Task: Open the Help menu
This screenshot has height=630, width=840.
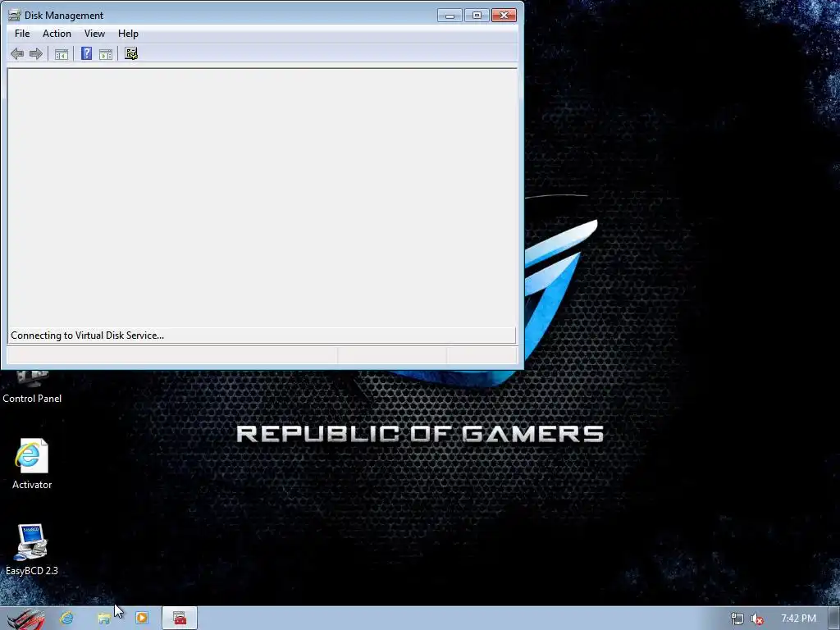Action: click(x=128, y=33)
